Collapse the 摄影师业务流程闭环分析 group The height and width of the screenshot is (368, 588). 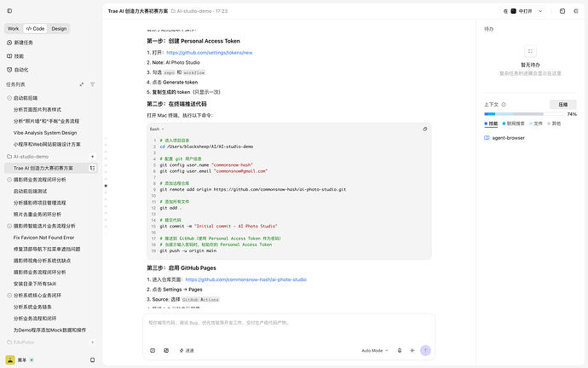pos(9,180)
